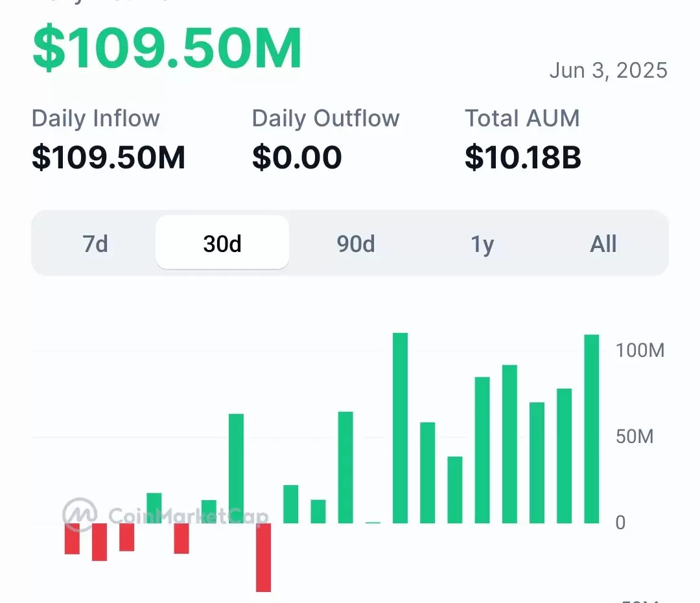This screenshot has height=603, width=700.
Task: Click the Daily Inflow value $109.50M
Action: click(x=108, y=157)
